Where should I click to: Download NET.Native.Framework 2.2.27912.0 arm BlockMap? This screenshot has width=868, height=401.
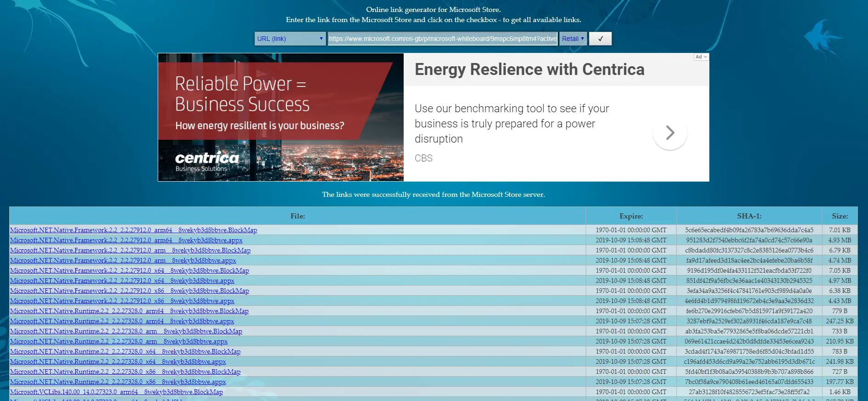tap(131, 250)
